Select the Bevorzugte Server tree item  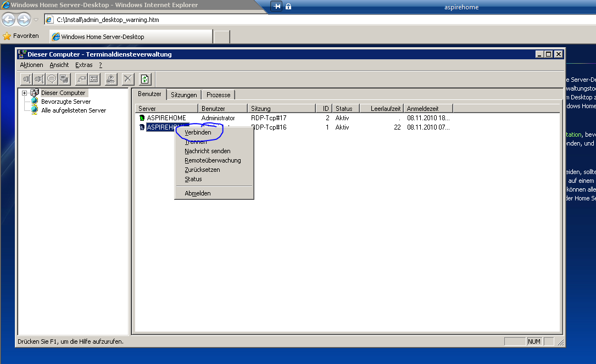coord(66,102)
